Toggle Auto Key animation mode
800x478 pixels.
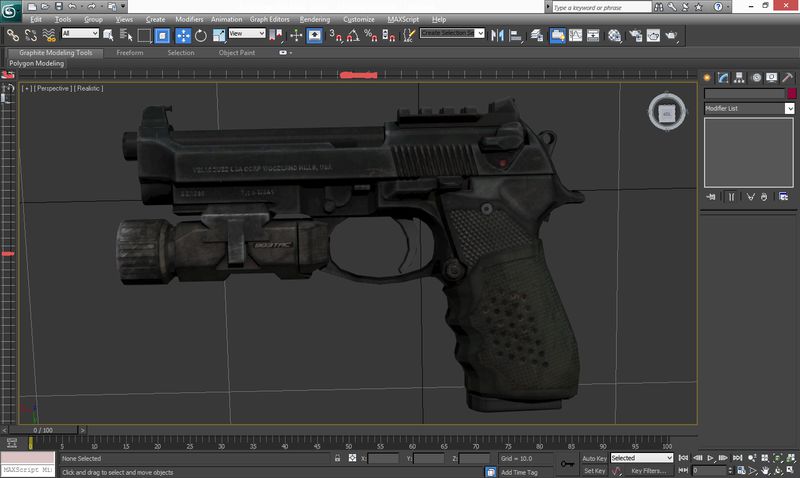pos(594,458)
